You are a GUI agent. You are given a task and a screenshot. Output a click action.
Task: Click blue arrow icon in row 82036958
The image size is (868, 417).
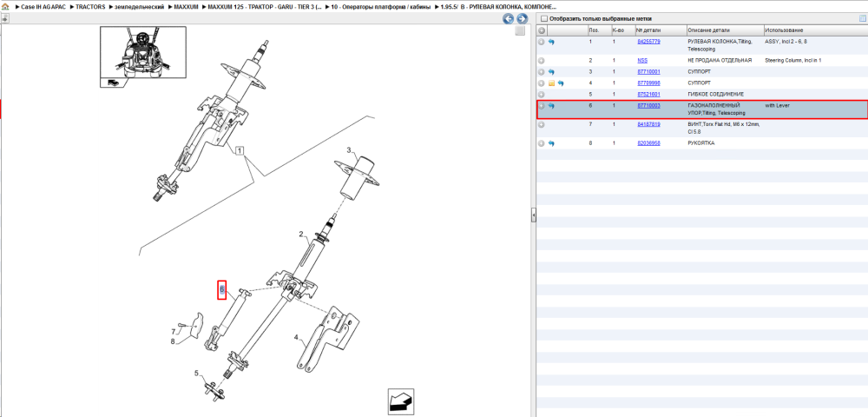pos(551,143)
